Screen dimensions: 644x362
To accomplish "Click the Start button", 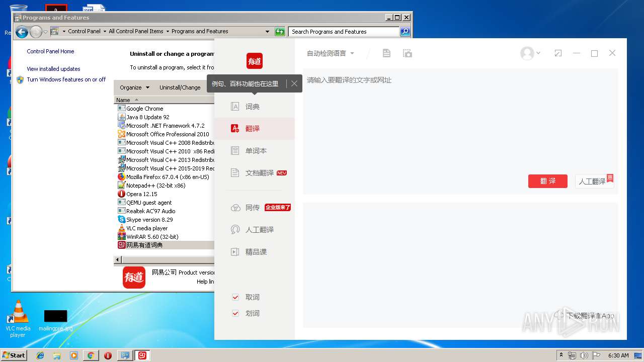I will tap(14, 355).
